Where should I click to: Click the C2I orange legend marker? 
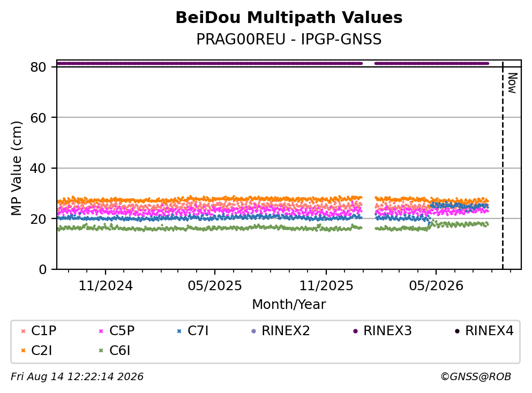click(x=23, y=351)
